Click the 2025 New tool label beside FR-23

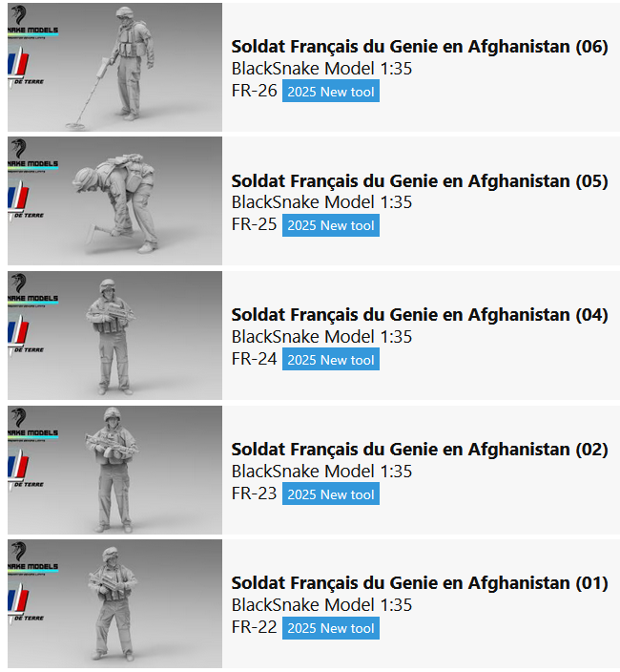tap(331, 494)
